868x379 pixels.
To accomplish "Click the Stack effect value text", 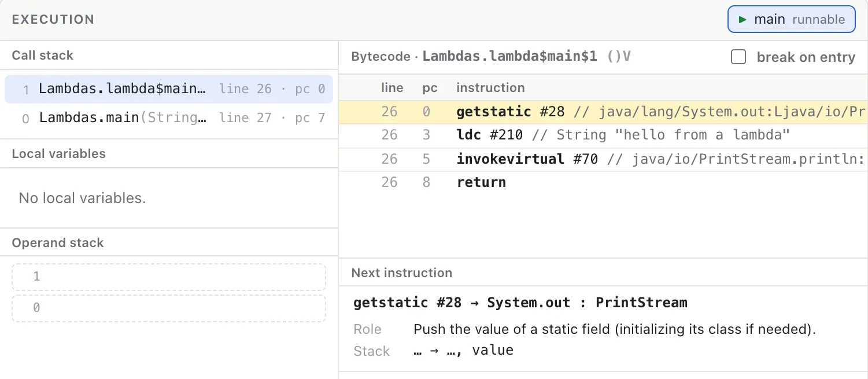I will [x=464, y=351].
